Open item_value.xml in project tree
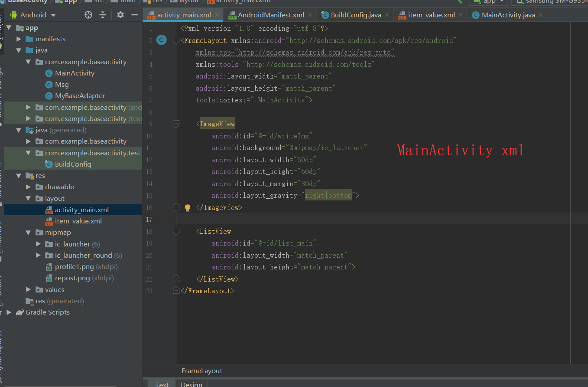The image size is (588, 387). pyautogui.click(x=78, y=221)
